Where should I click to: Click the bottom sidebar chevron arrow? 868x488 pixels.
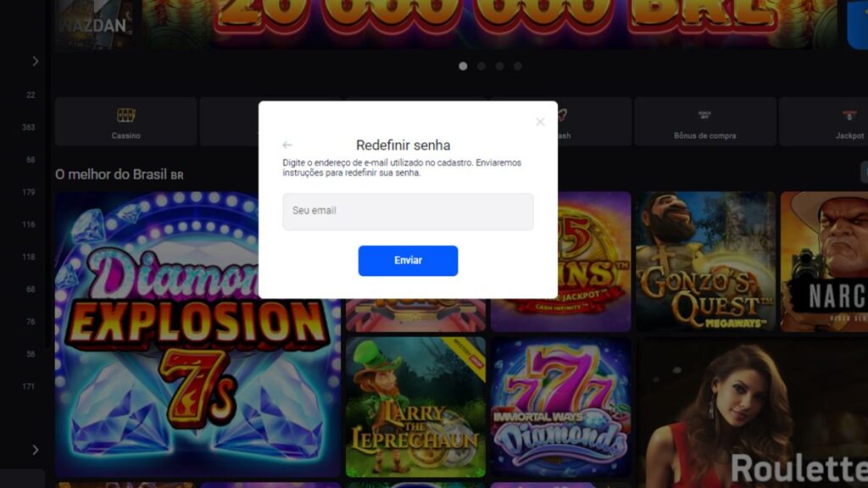36,450
